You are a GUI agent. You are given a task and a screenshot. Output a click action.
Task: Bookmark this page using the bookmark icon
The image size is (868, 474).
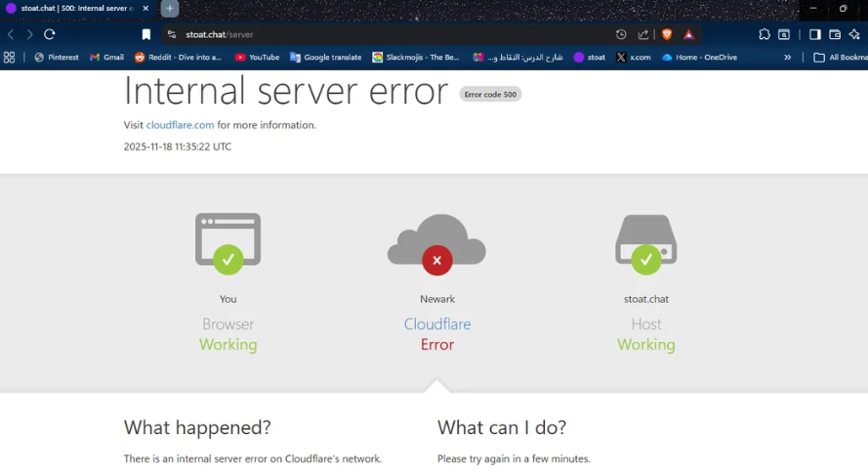(x=146, y=34)
